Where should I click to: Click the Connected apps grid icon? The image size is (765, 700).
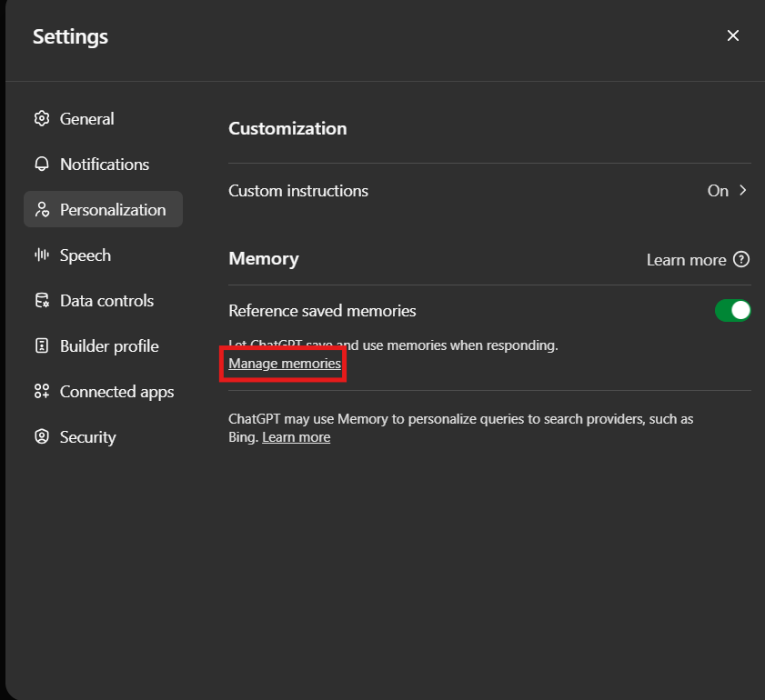41,392
